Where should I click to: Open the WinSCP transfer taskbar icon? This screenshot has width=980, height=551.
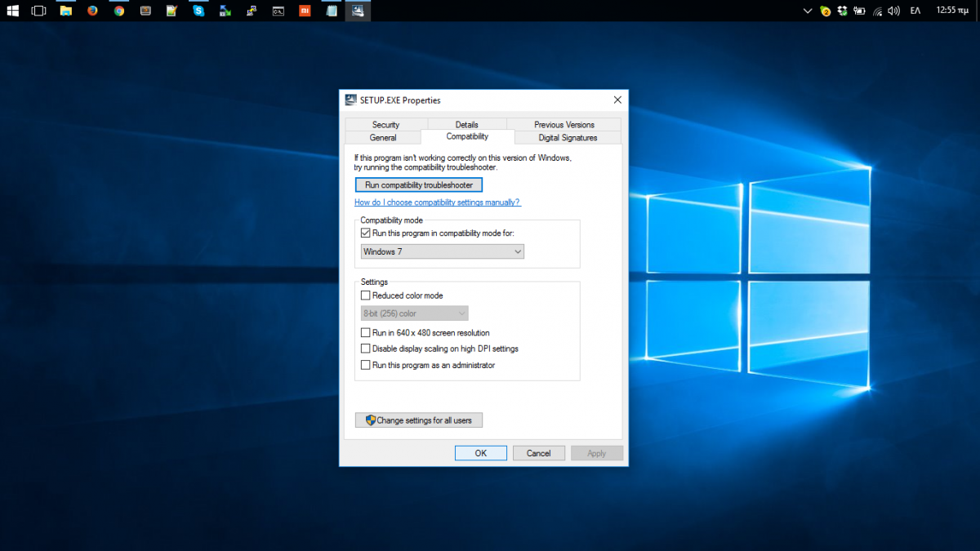click(225, 11)
